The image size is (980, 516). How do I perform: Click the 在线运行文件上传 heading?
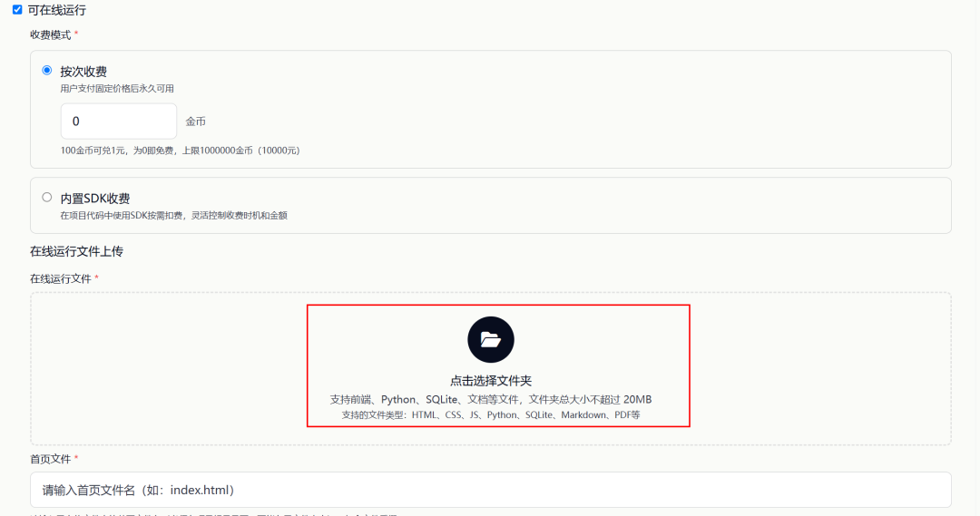pos(77,251)
